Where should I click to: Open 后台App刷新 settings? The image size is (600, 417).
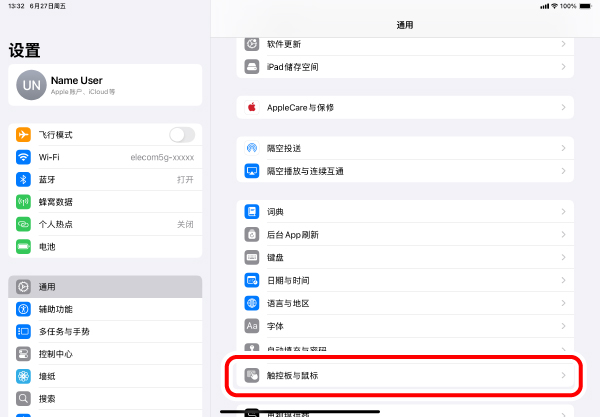pos(400,235)
